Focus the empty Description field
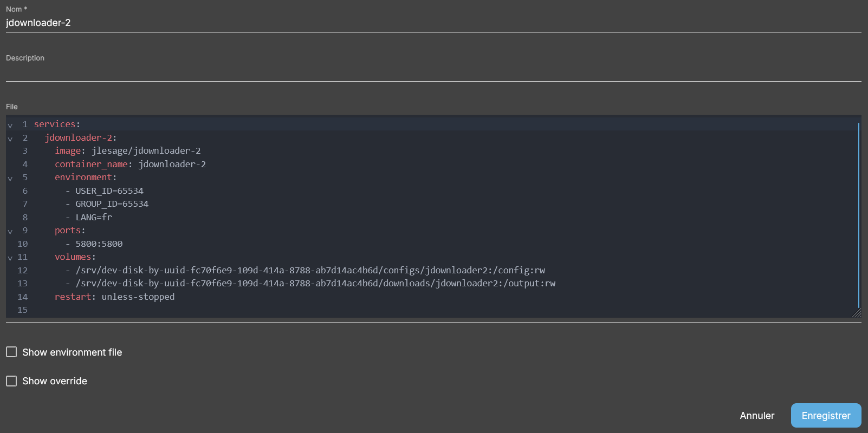 (x=433, y=72)
